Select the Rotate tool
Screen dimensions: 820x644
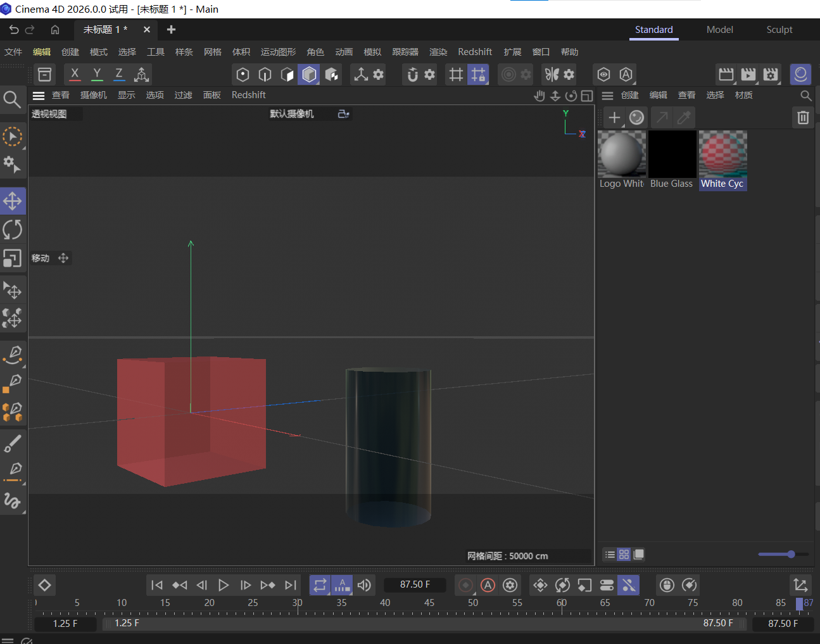tap(13, 229)
